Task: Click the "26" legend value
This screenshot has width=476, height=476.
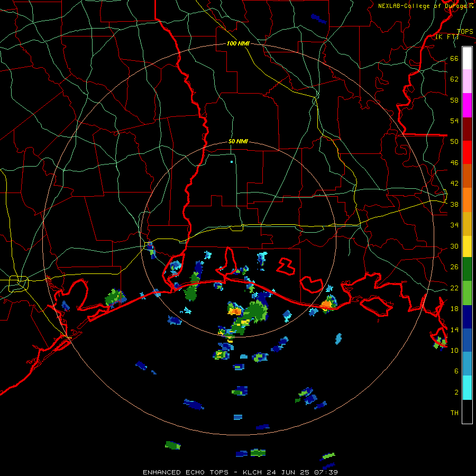Action: (454, 267)
